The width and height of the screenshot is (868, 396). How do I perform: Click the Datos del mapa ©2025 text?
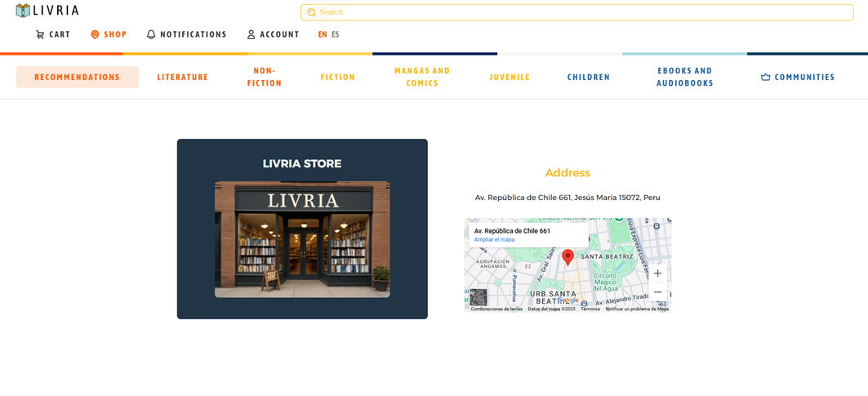[x=551, y=309]
